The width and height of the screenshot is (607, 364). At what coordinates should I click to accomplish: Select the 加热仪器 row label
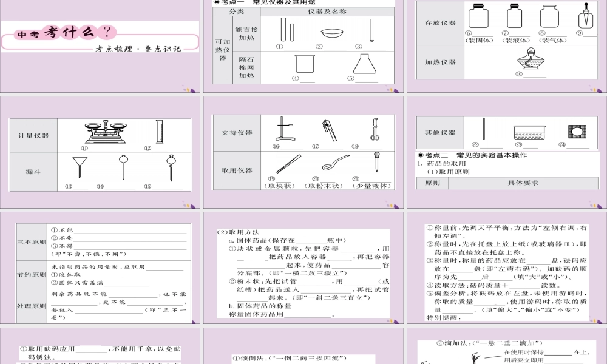tap(440, 62)
